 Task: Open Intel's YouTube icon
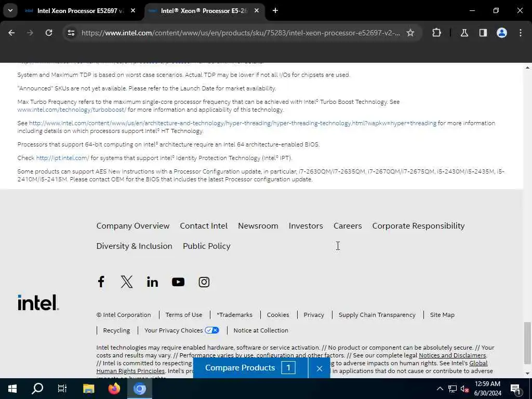coord(178,282)
